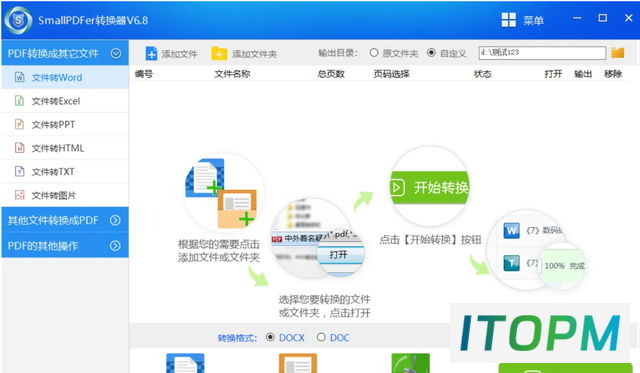Select the 文件转Excel sidebar item

(65, 101)
